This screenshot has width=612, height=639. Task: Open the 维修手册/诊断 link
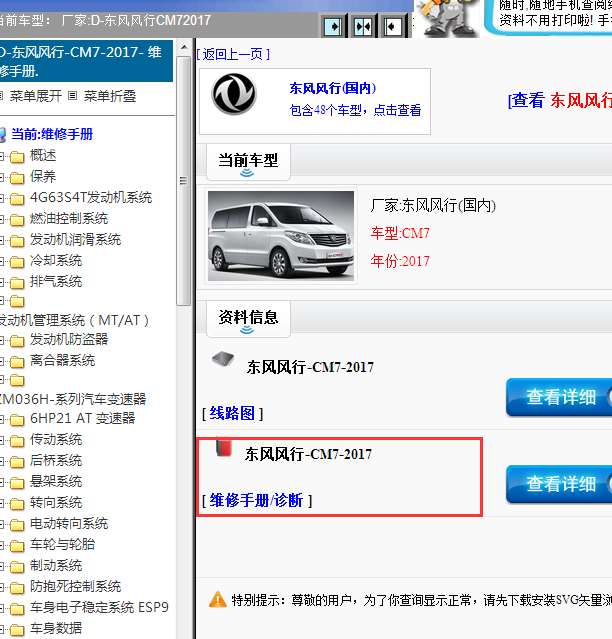(257, 500)
